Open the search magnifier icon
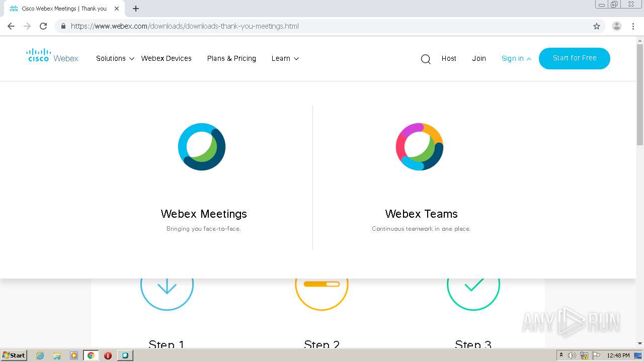Viewport: 644px width, 362px height. tap(426, 59)
